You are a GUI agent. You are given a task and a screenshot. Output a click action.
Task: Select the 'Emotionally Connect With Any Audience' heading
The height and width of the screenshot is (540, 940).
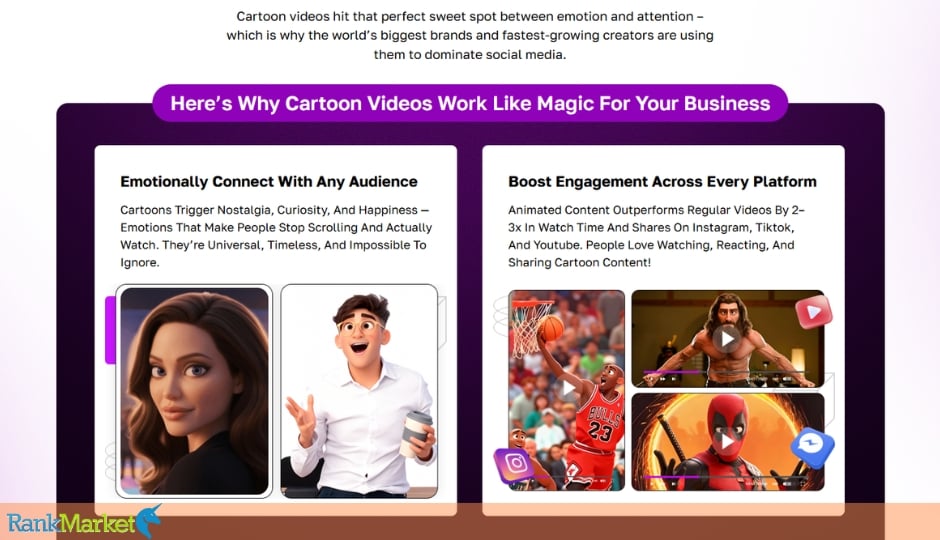269,182
